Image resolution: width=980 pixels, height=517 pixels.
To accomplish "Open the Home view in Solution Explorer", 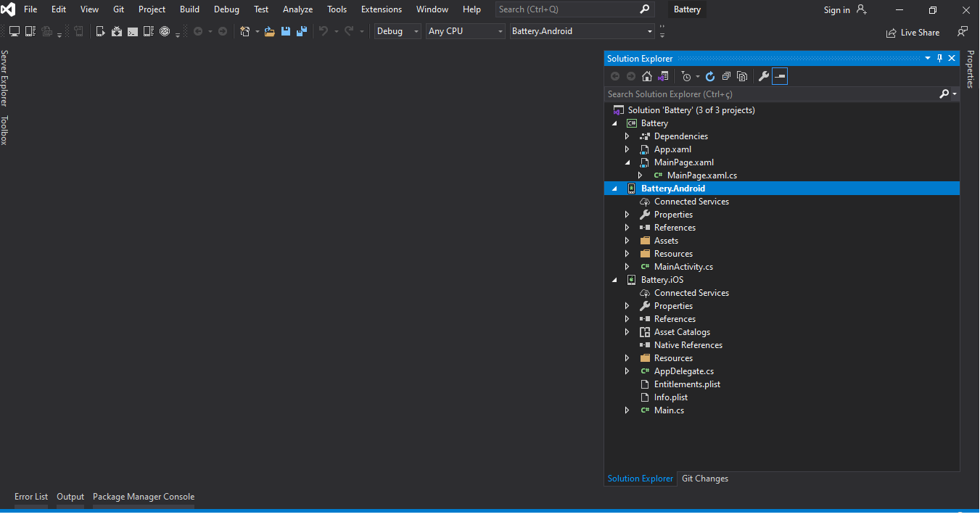I will pyautogui.click(x=646, y=76).
